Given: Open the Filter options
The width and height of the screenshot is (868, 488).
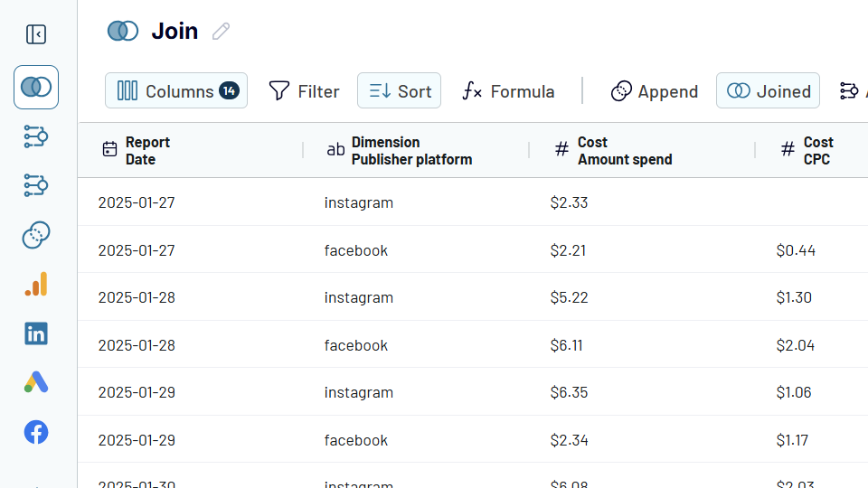Looking at the screenshot, I should 304,91.
